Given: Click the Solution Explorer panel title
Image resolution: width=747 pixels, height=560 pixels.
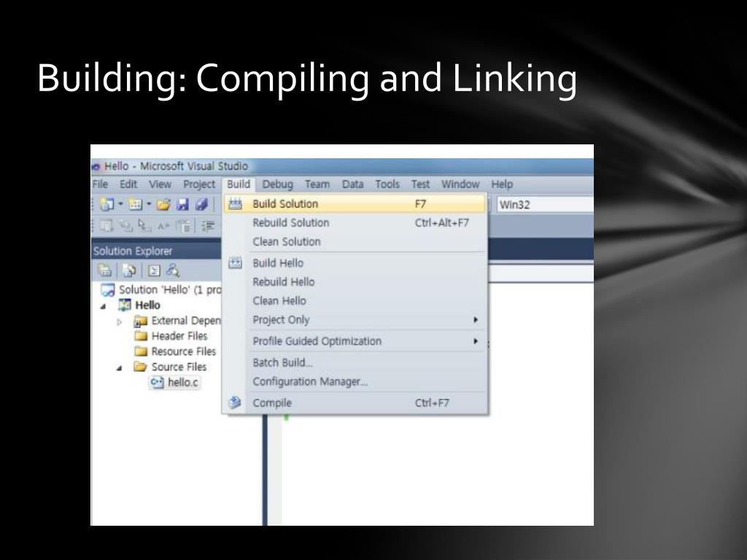Looking at the screenshot, I should pos(133,251).
